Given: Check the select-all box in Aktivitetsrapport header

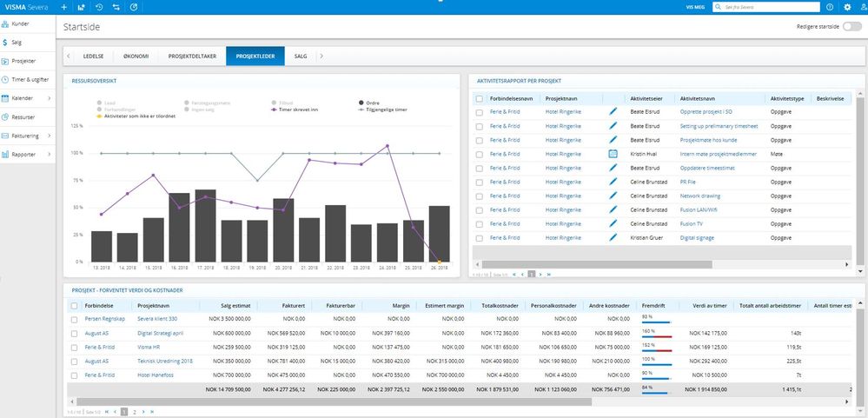Looking at the screenshot, I should (480, 98).
